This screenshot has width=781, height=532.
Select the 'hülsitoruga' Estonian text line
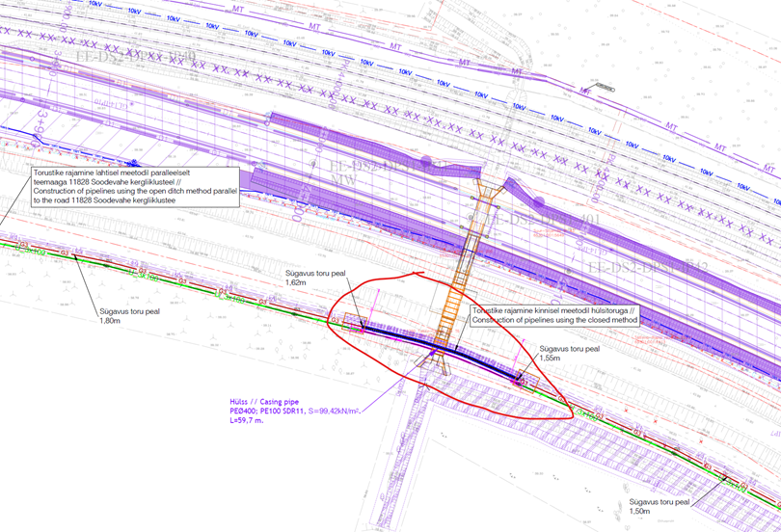tap(556, 310)
